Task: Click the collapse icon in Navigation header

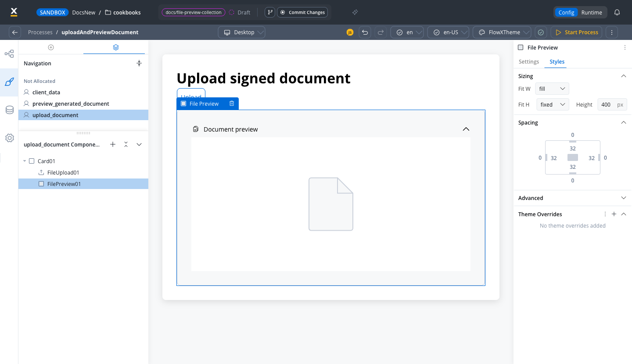Action: pyautogui.click(x=139, y=63)
